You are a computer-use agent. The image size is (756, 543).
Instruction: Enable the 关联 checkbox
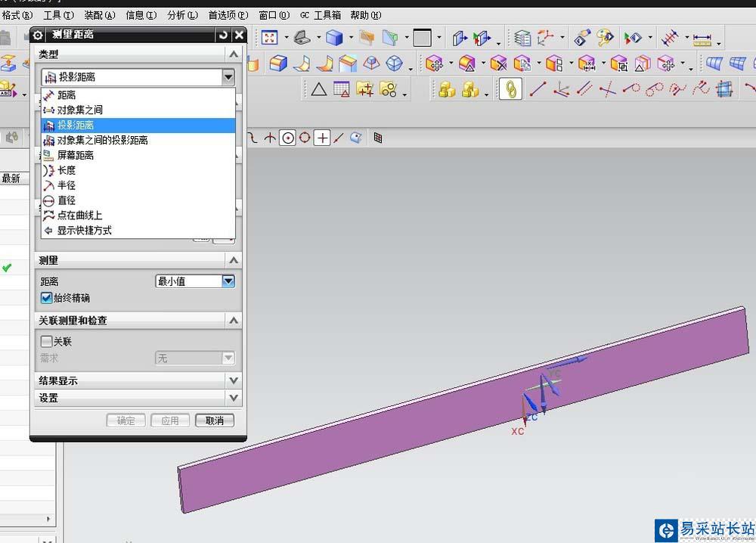(46, 341)
